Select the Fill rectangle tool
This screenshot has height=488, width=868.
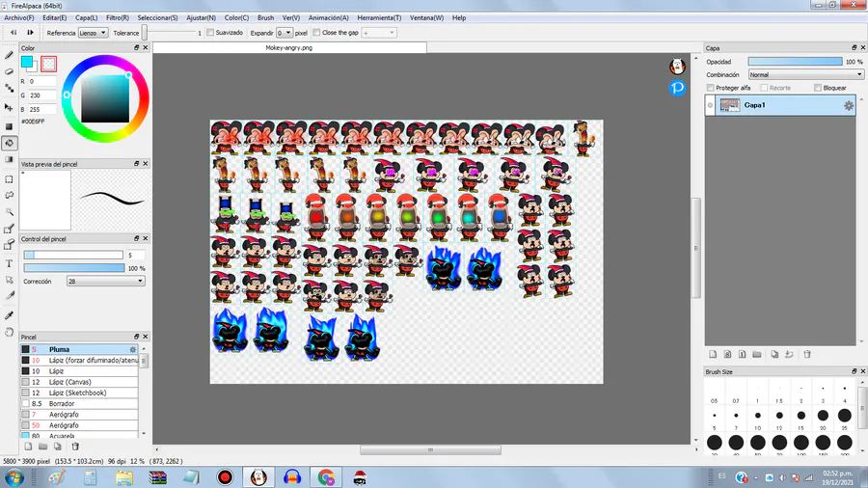[x=9, y=126]
